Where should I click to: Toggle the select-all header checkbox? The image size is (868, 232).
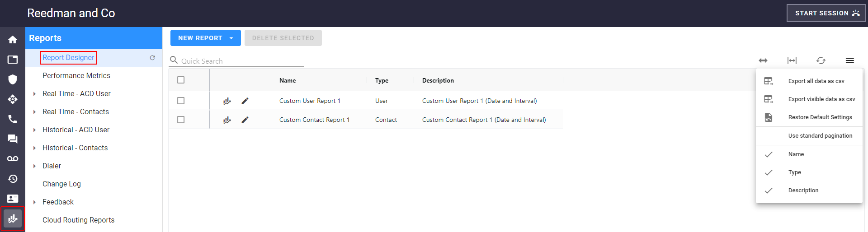click(x=181, y=80)
